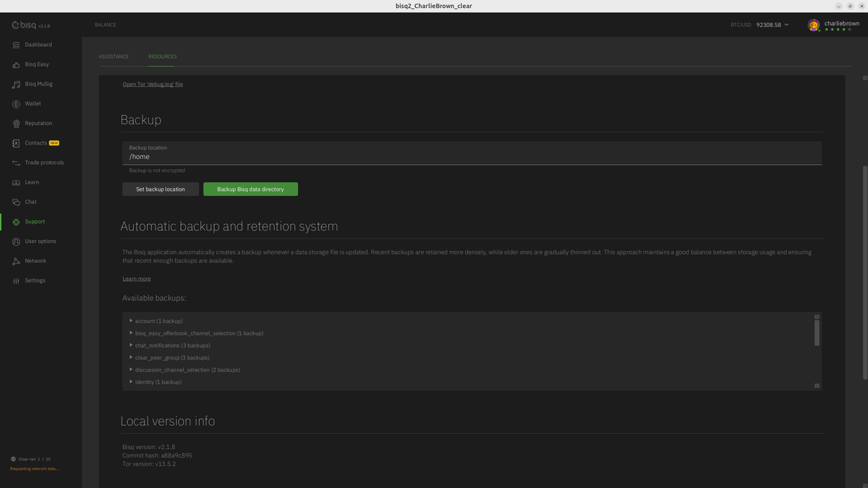This screenshot has height=488, width=868.
Task: Click the charliebrown profile avatar
Action: click(814, 25)
